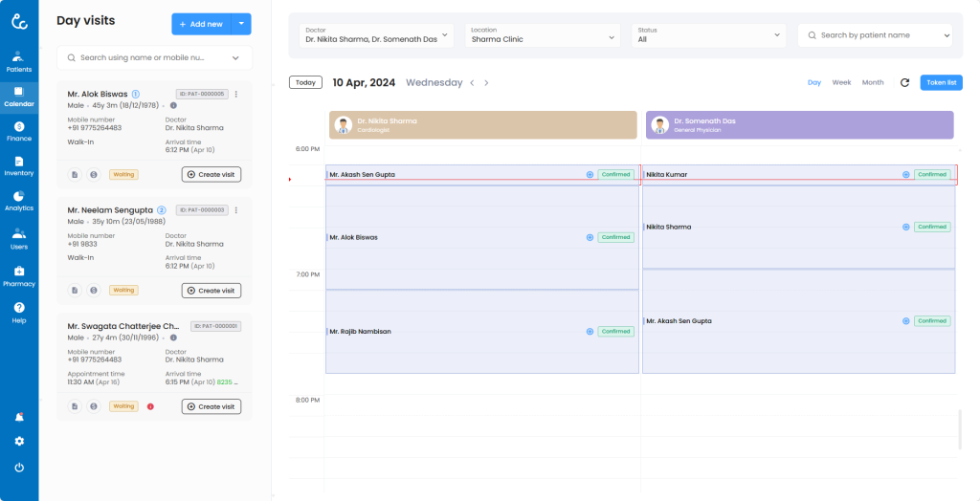Open the Location dropdown showing Sharma Clinic
The image size is (980, 501).
click(612, 35)
